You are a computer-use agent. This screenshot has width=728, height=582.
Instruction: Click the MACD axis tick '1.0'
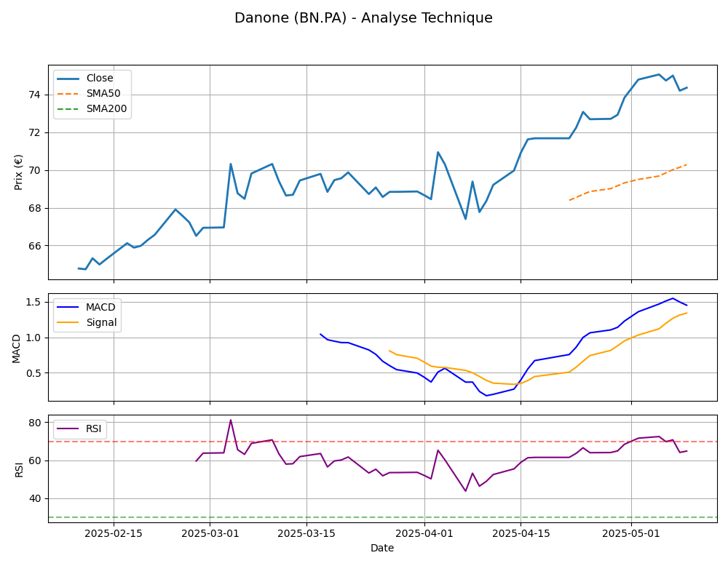33,338
